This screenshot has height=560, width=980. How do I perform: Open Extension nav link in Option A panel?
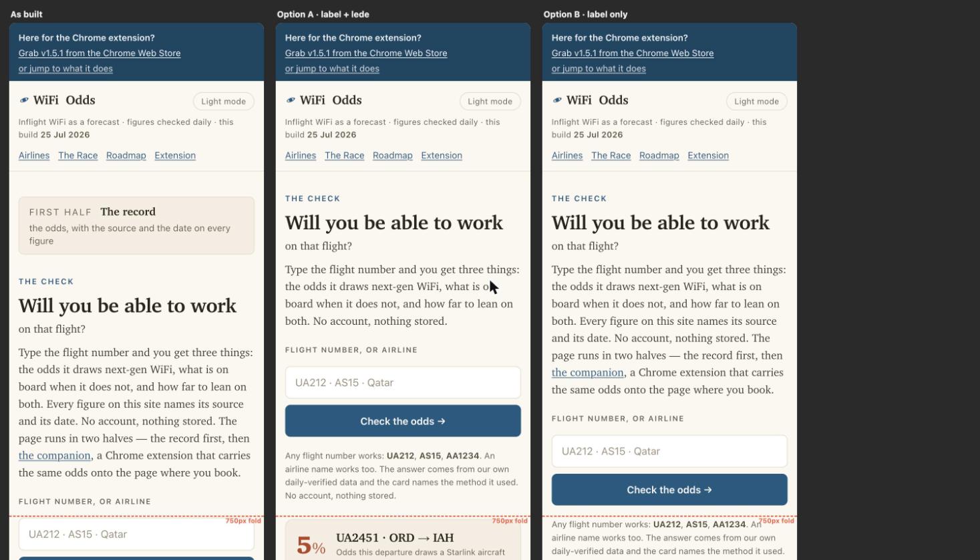point(442,156)
